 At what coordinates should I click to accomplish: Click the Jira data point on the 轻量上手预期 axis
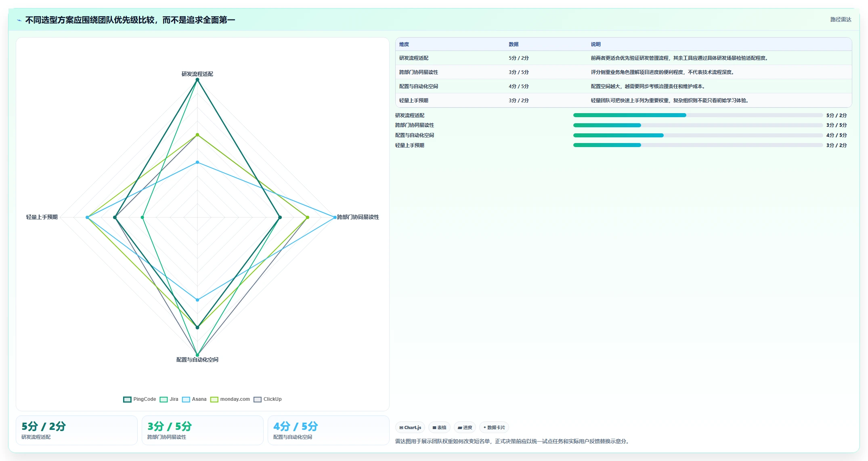[x=142, y=217]
